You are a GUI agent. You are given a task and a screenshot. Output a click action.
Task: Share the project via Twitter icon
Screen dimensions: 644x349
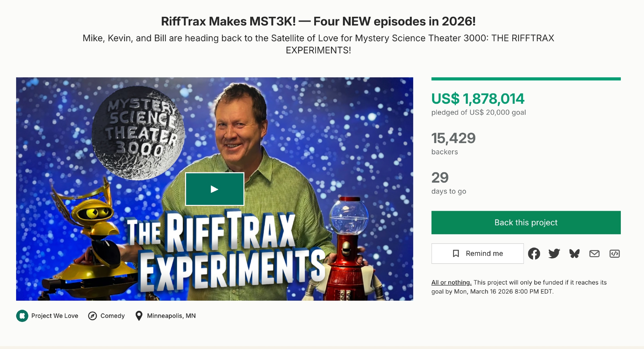click(554, 254)
